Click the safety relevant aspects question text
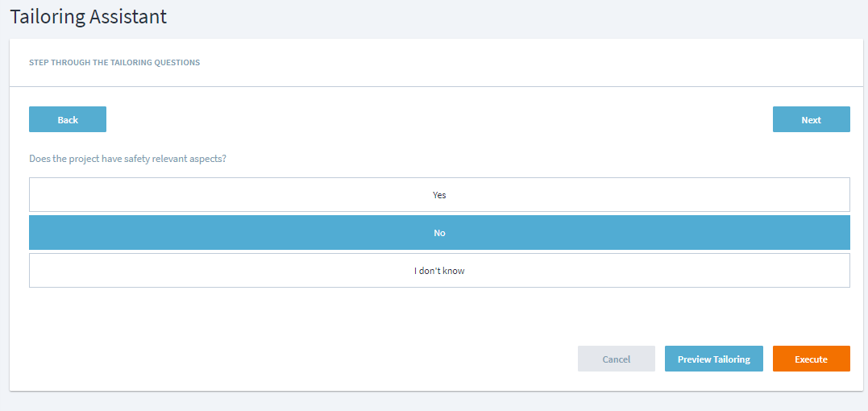868x411 pixels. coord(127,159)
